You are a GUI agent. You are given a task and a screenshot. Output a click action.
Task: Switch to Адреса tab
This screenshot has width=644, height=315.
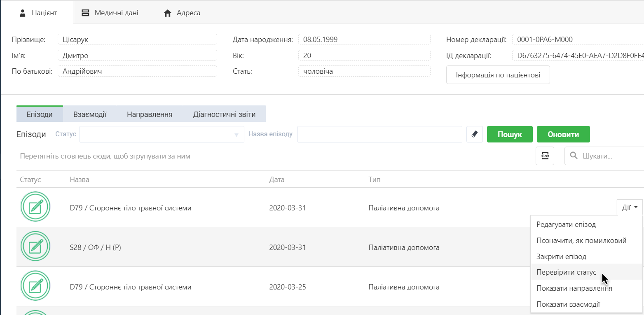click(x=182, y=13)
